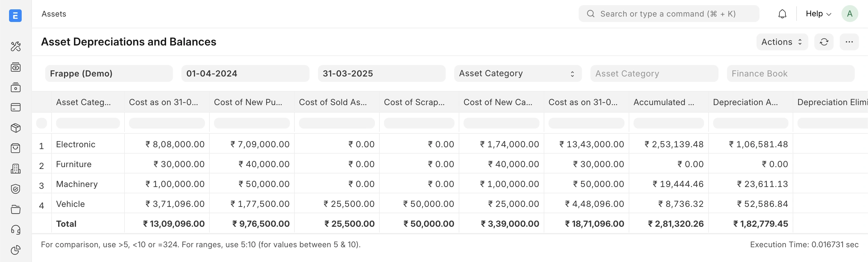Click the Asset Category column filter box
Image resolution: width=868 pixels, height=262 pixels.
tap(88, 123)
